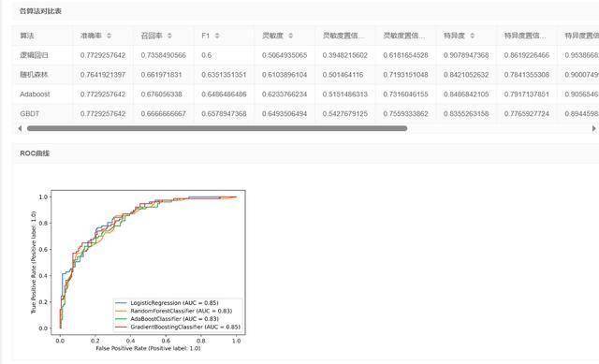Select 随机森林 sensitivity value 0.6103896104
Viewport: 599px width, 364px height.
click(285, 75)
